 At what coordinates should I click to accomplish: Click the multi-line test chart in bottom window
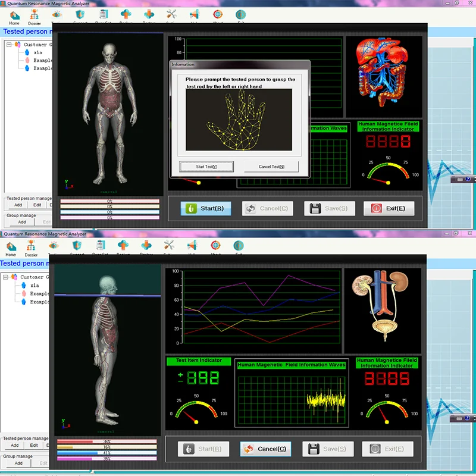tap(262, 307)
